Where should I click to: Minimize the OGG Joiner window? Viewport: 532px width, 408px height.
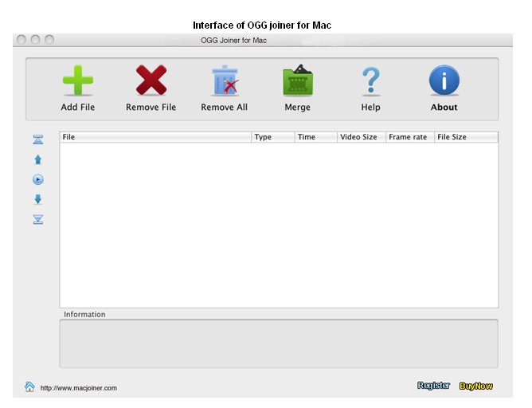pos(35,40)
